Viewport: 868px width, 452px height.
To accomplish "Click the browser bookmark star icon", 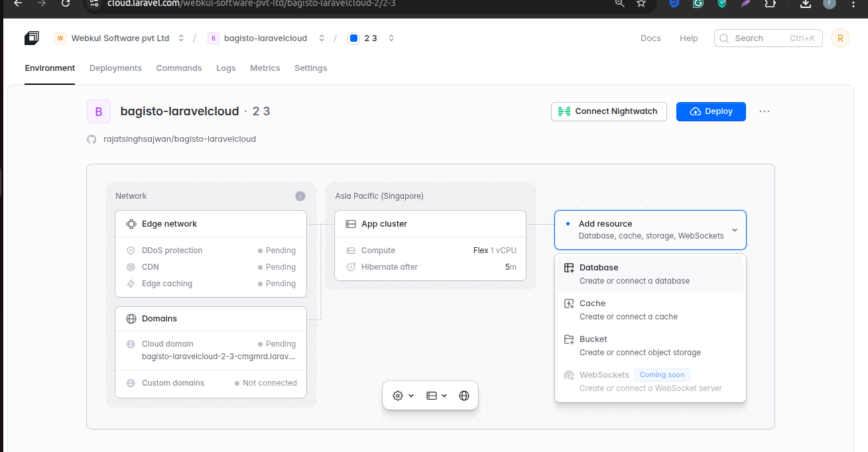I will pyautogui.click(x=641, y=3).
